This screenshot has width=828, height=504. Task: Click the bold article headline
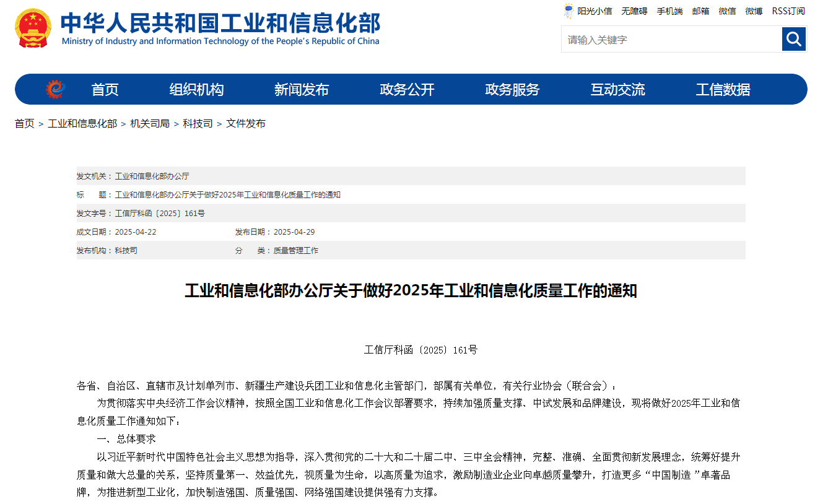coord(411,290)
